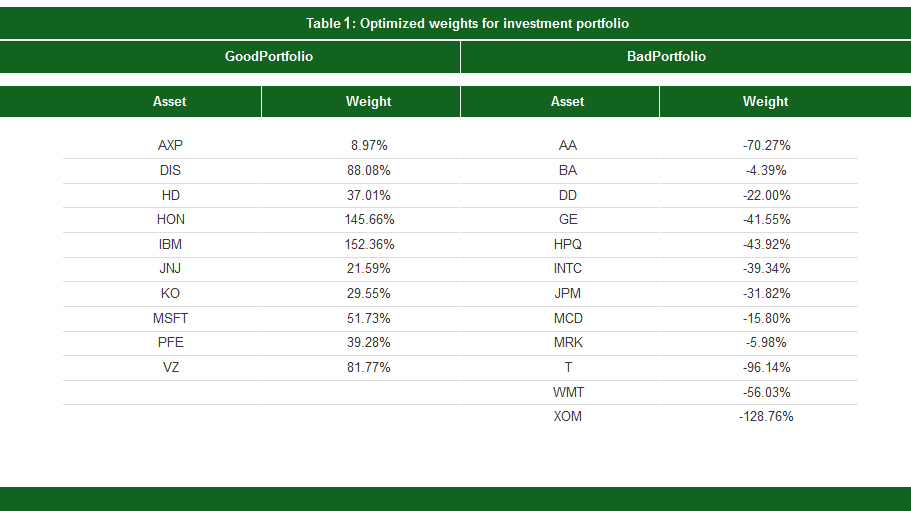Select the AXP asset cell
The image size is (911, 511).
[170, 146]
